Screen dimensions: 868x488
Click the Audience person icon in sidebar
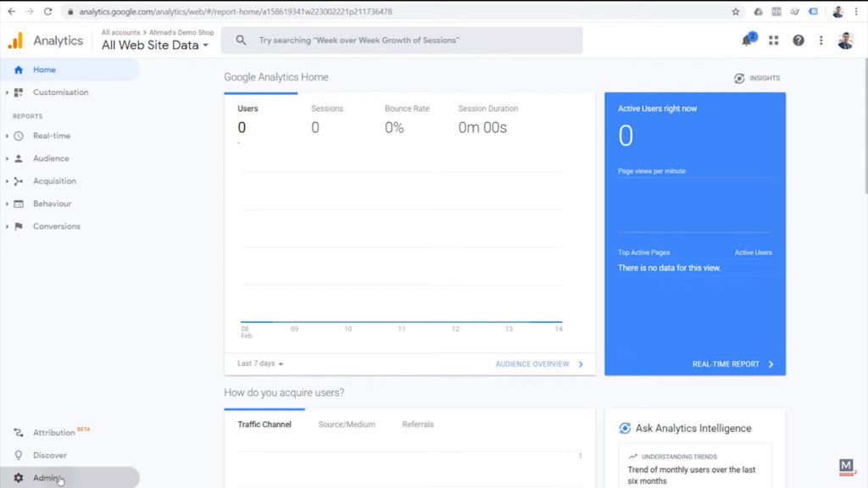tap(19, 158)
